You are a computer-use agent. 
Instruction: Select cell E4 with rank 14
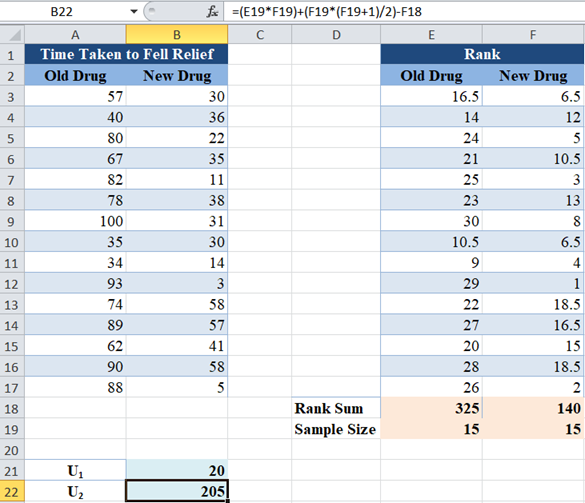coord(431,117)
